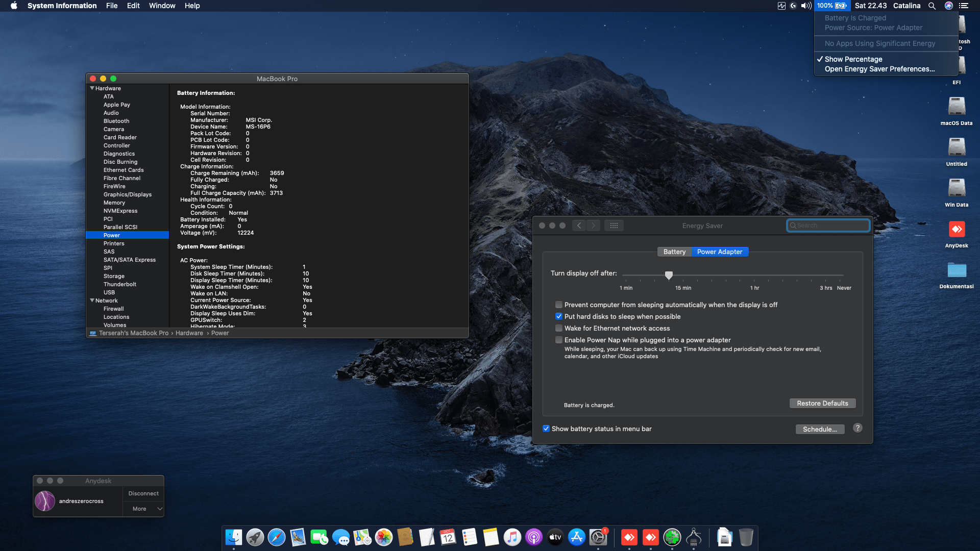Launch Launchpad from the dock
The width and height of the screenshot is (980, 551).
tap(255, 537)
